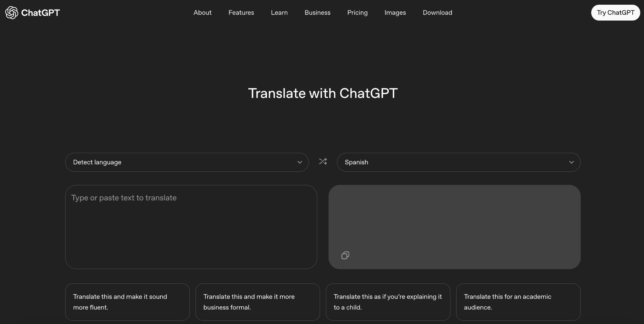The width and height of the screenshot is (644, 324).
Task: Pick the explaining it to a child prompt
Action: [388, 302]
